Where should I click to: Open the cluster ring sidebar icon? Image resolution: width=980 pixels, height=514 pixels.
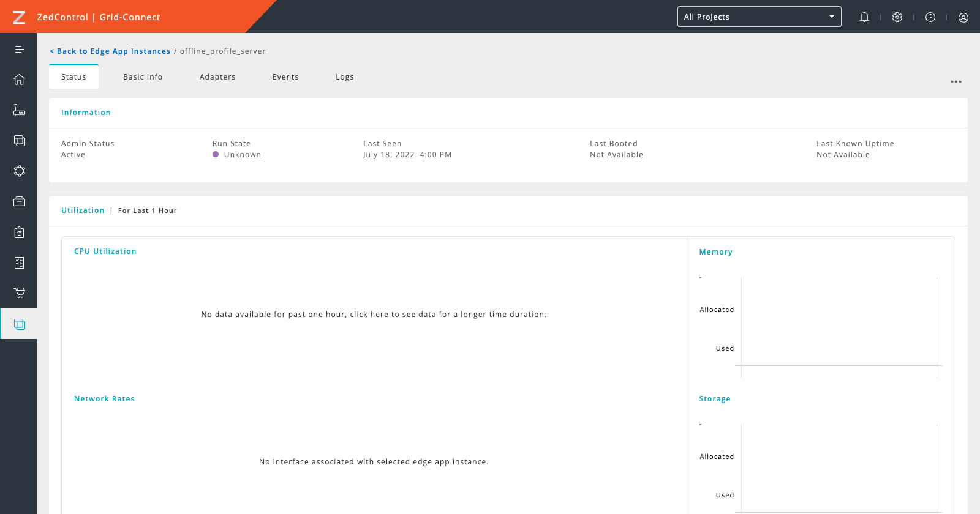pos(20,171)
